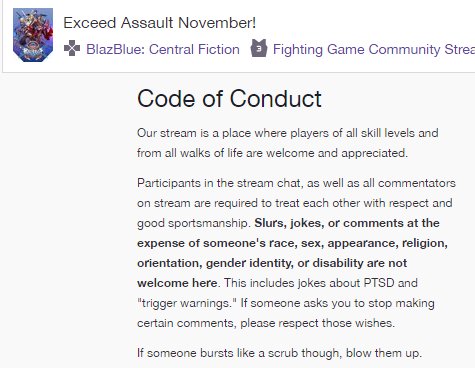Click the Code of Conduct heading
This screenshot has height=368, width=475.
pyautogui.click(x=229, y=98)
